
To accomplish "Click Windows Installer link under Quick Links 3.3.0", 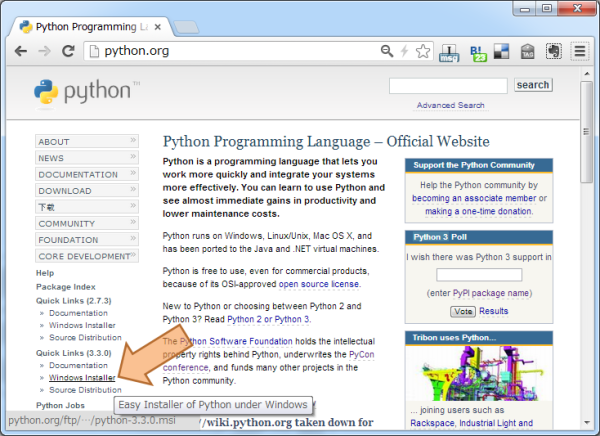I will point(82,377).
